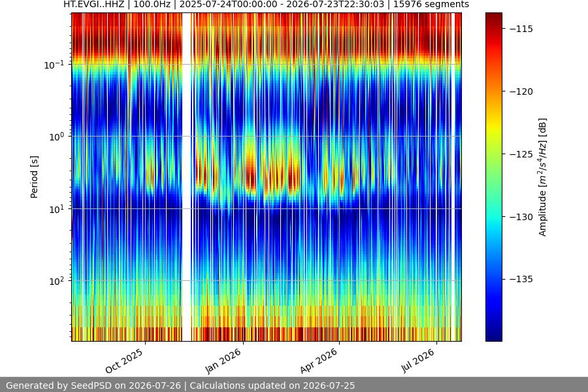Click the "Jan 2026" x-axis label
The width and height of the screenshot is (588, 392).
(223, 361)
